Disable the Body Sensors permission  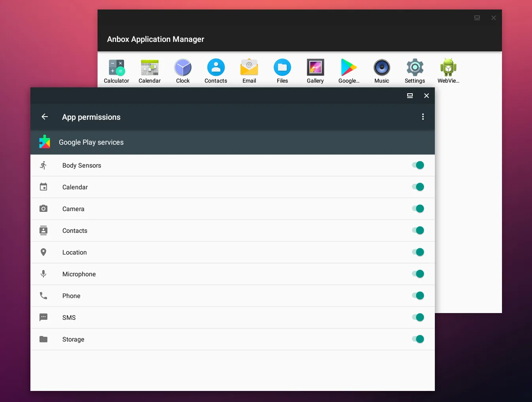pyautogui.click(x=418, y=165)
